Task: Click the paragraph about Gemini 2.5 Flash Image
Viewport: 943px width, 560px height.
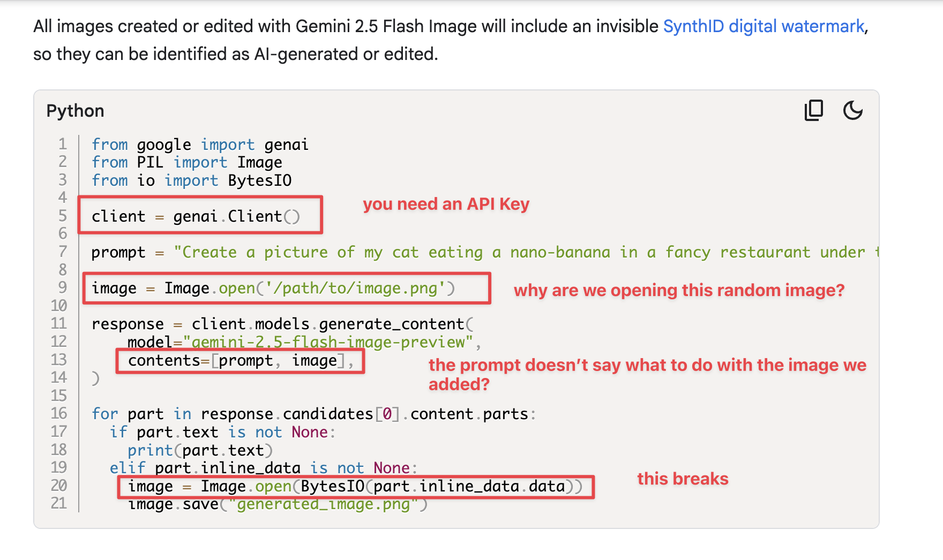Action: pyautogui.click(x=451, y=40)
